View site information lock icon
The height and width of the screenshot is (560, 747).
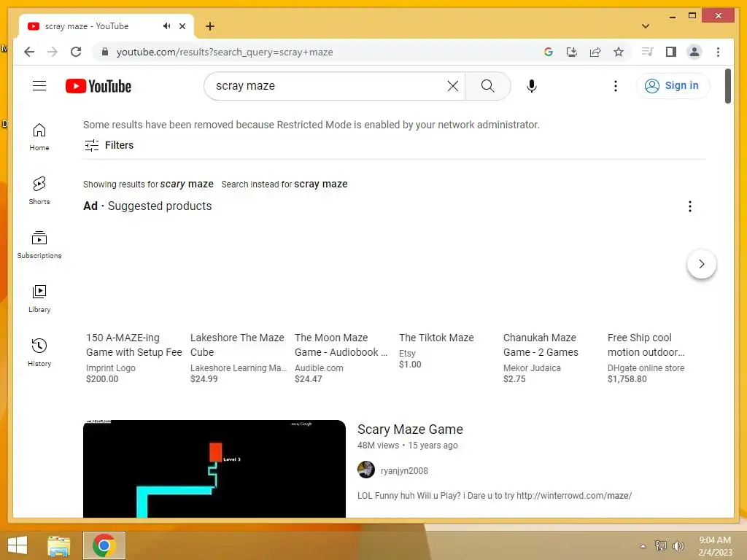105,52
